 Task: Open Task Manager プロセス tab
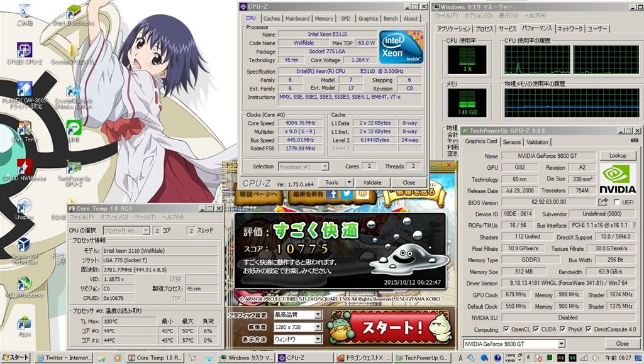point(484,29)
